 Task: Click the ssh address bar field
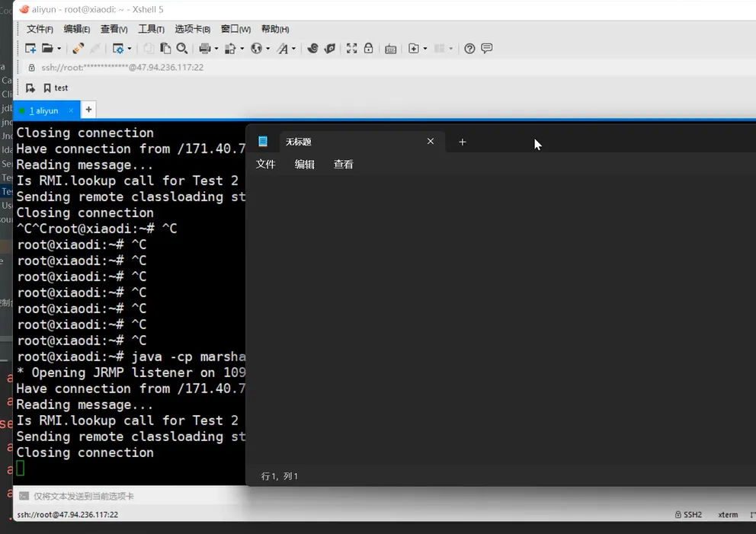coord(122,67)
